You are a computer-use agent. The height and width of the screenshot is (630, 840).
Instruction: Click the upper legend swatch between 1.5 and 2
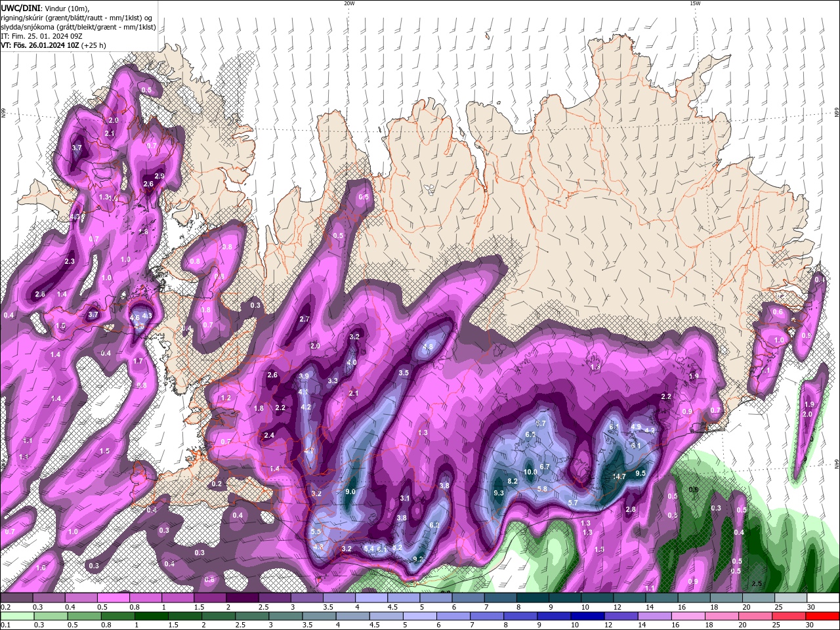click(x=210, y=598)
